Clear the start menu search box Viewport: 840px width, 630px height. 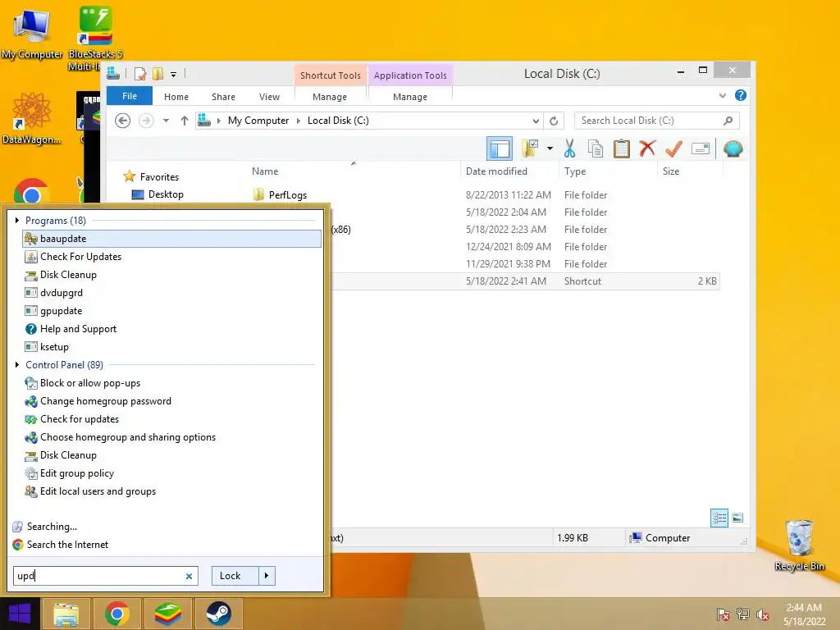click(189, 576)
